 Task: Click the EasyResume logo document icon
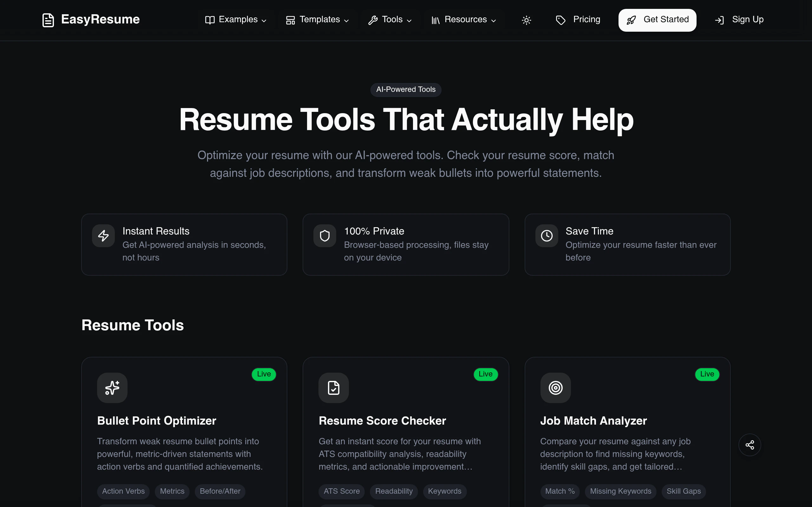[x=48, y=20]
